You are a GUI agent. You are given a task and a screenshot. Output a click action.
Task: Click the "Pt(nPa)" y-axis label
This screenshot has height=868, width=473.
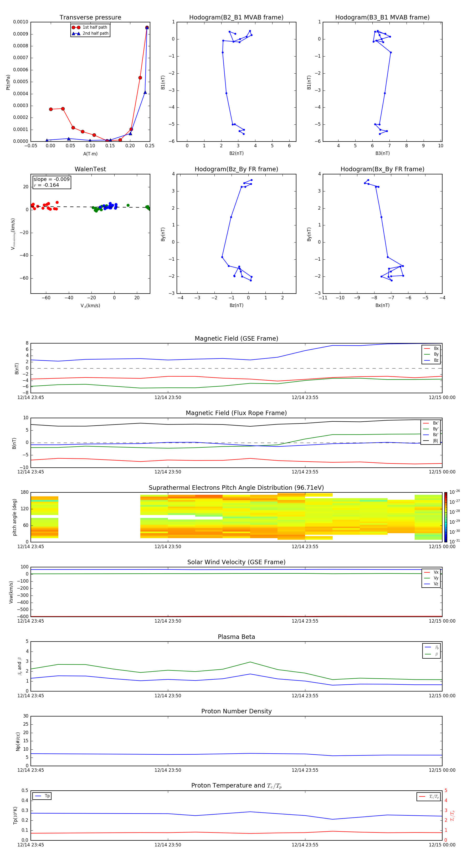(x=8, y=82)
